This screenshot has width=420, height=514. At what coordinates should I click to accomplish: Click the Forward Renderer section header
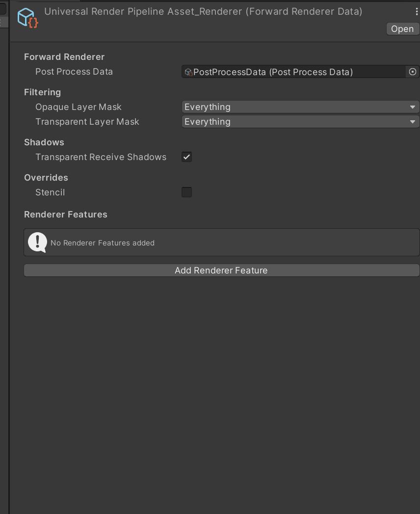64,57
